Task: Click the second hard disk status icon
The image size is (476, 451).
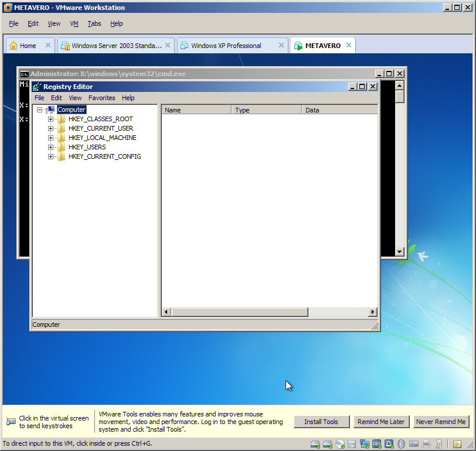Action: [x=328, y=445]
